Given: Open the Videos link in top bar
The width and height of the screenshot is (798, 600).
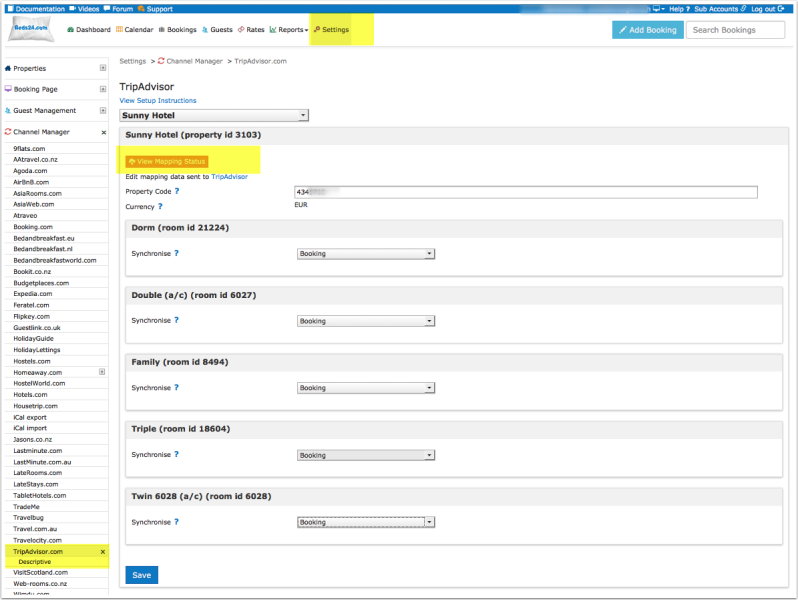Looking at the screenshot, I should coord(84,9).
